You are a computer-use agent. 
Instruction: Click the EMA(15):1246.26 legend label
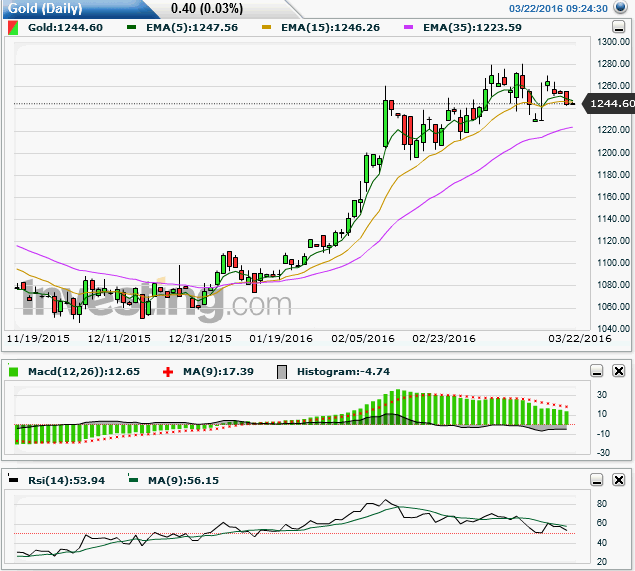[x=330, y=28]
